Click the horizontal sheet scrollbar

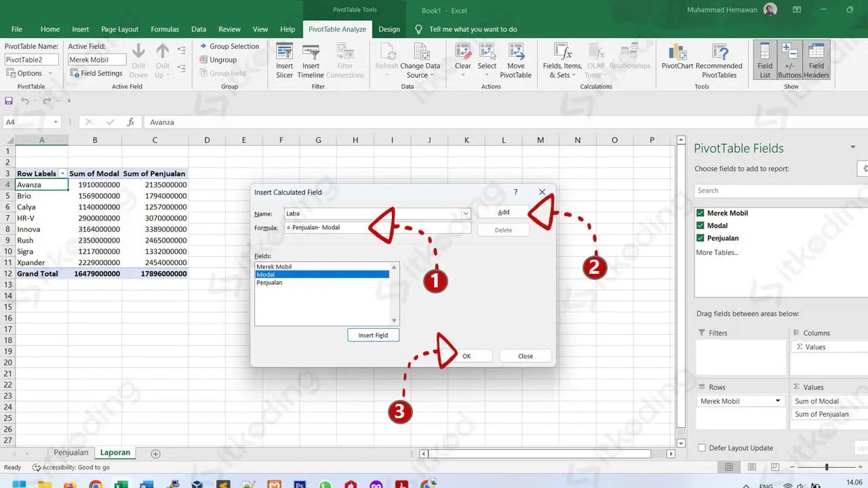click(x=540, y=453)
